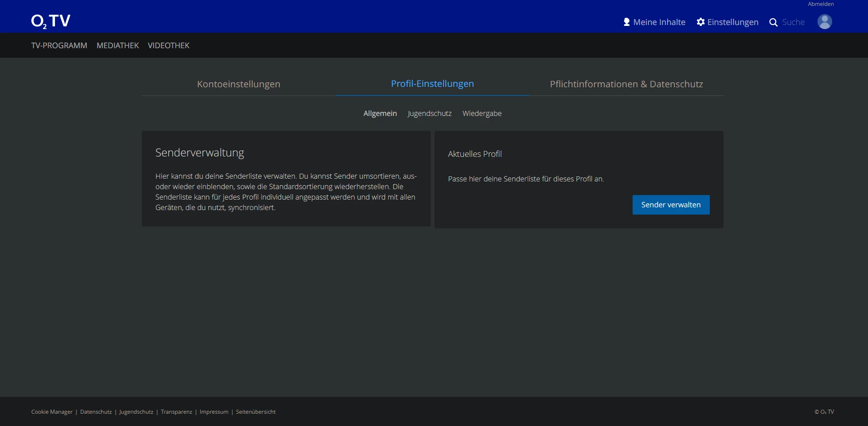Click the © O2 TV copyright text
The image size is (868, 426).
pyautogui.click(x=824, y=412)
